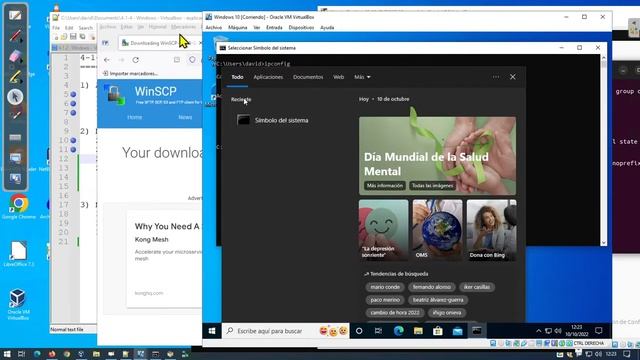Open the Search menu in Notepad++ window
This screenshot has width=640, height=360.
(86, 28)
